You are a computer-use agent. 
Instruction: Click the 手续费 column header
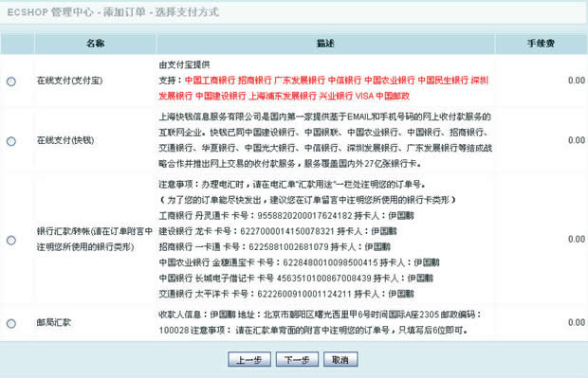point(541,44)
